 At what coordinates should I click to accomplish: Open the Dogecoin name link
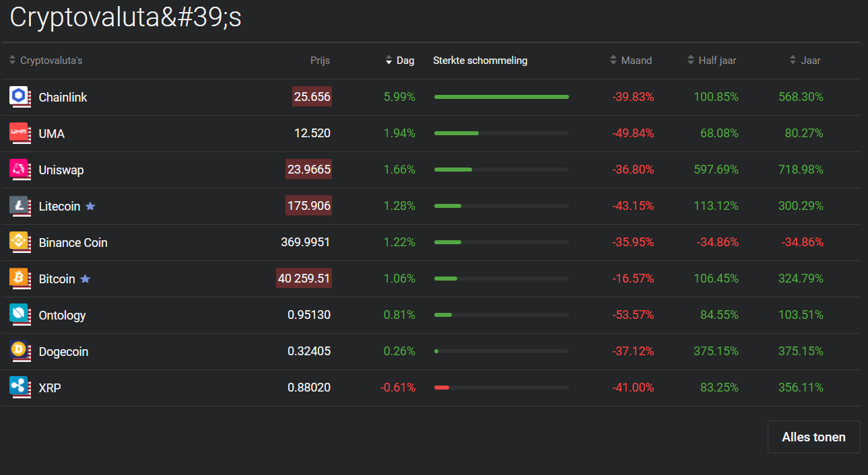63,352
